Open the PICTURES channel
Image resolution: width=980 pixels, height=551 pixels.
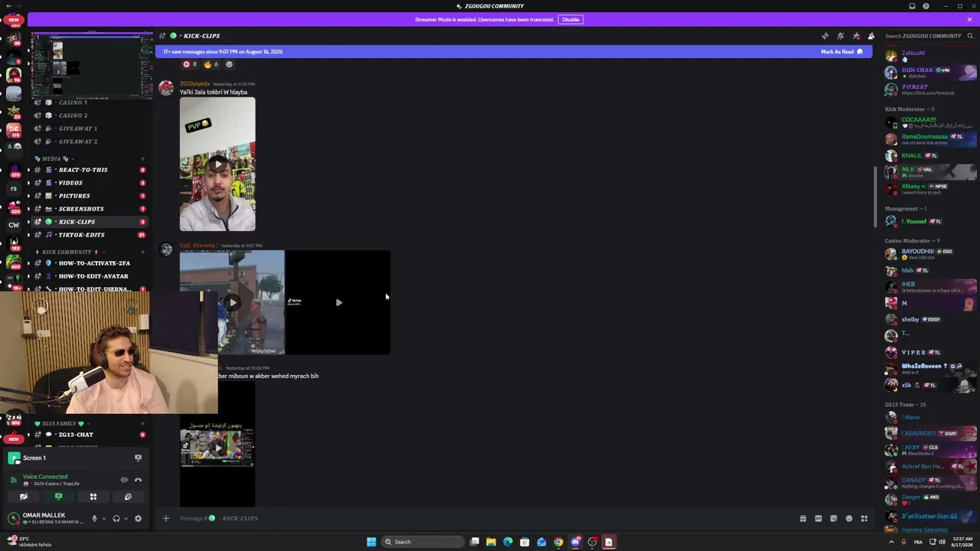pyautogui.click(x=89, y=196)
